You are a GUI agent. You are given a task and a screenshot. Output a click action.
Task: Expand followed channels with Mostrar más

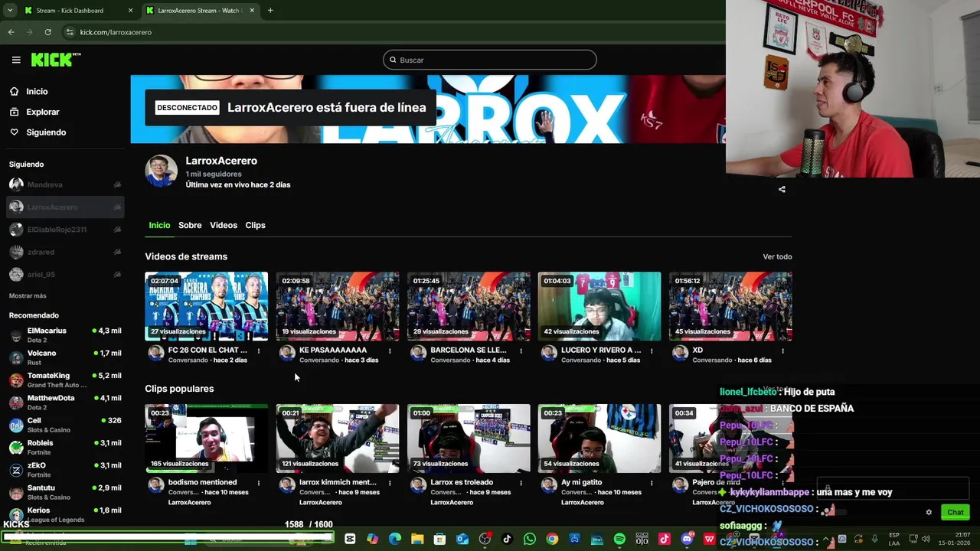click(28, 295)
